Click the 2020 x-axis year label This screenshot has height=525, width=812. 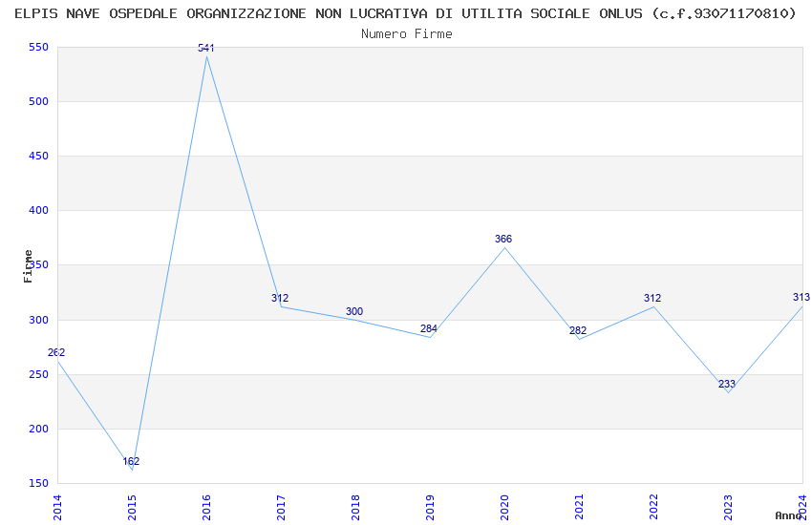click(505, 508)
